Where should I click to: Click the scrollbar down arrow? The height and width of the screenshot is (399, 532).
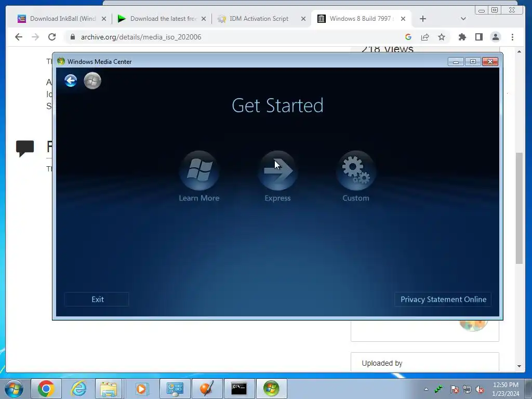click(x=519, y=366)
